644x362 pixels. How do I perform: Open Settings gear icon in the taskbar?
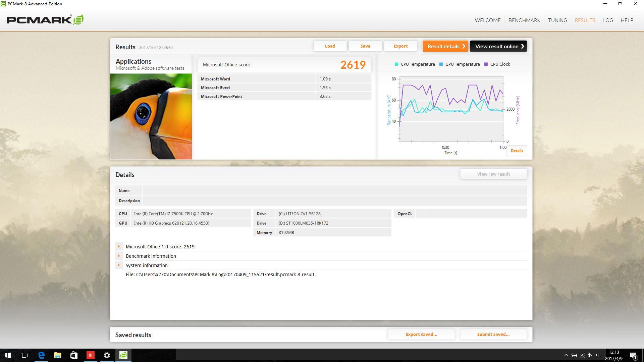pyautogui.click(x=107, y=355)
